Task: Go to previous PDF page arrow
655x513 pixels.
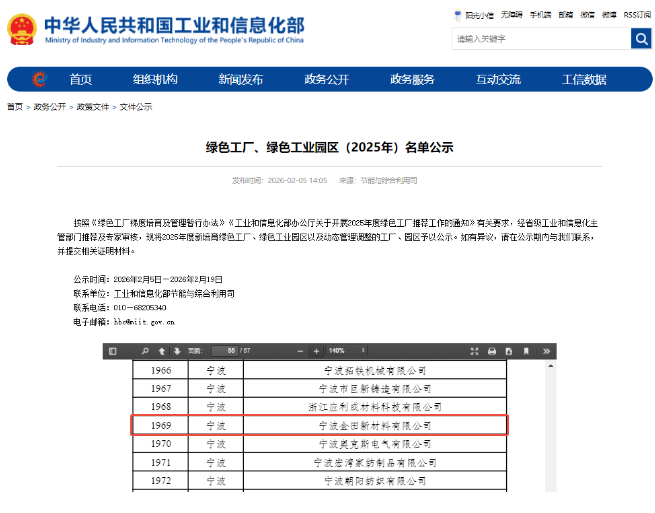Action: tap(162, 351)
